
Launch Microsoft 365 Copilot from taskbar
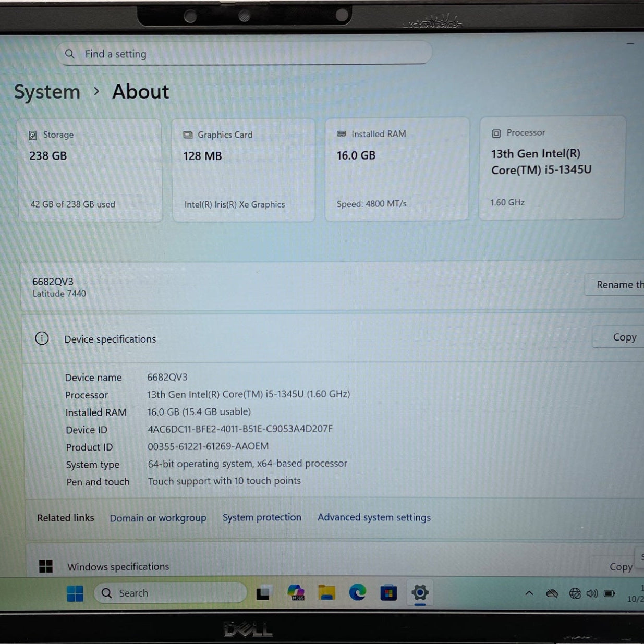[x=296, y=593]
